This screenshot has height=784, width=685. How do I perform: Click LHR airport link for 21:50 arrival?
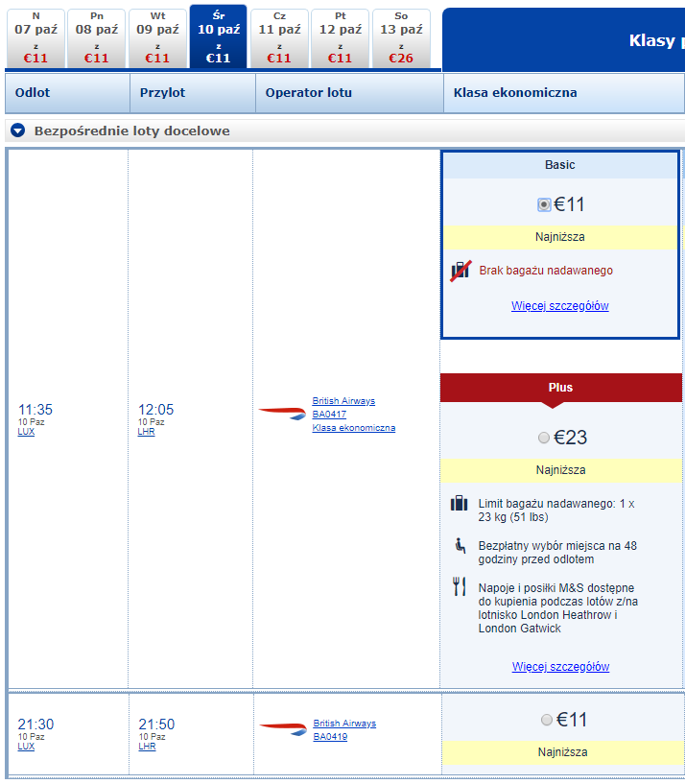(147, 747)
